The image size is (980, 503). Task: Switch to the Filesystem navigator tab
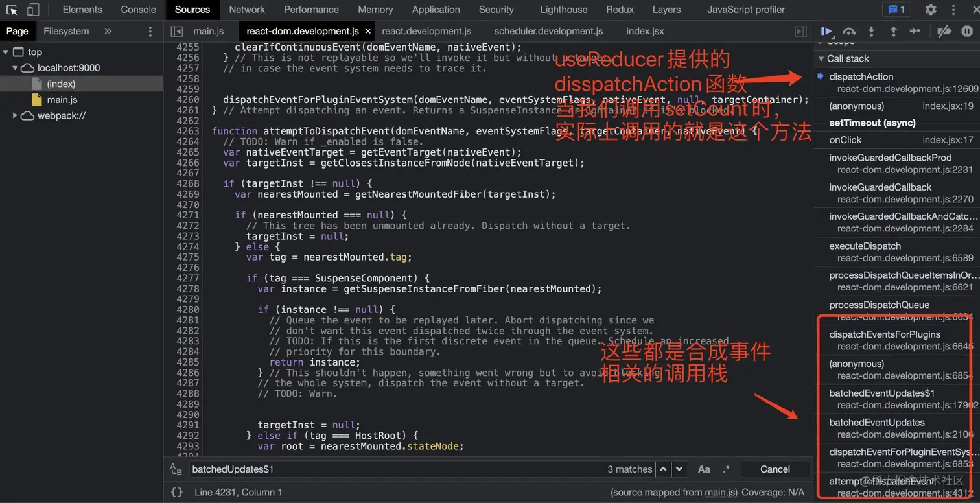[66, 31]
